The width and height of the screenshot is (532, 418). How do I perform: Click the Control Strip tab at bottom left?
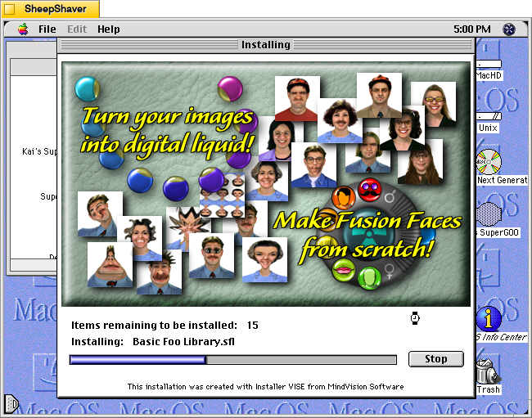pos(11,403)
